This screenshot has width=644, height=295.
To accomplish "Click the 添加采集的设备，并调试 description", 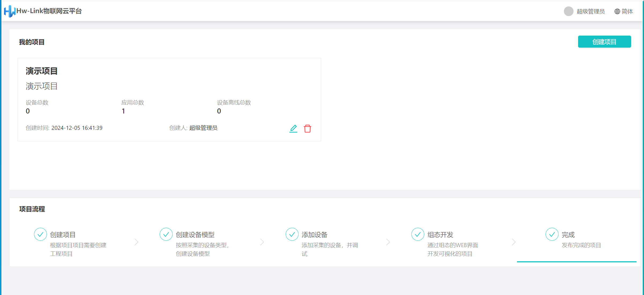I will coord(330,249).
